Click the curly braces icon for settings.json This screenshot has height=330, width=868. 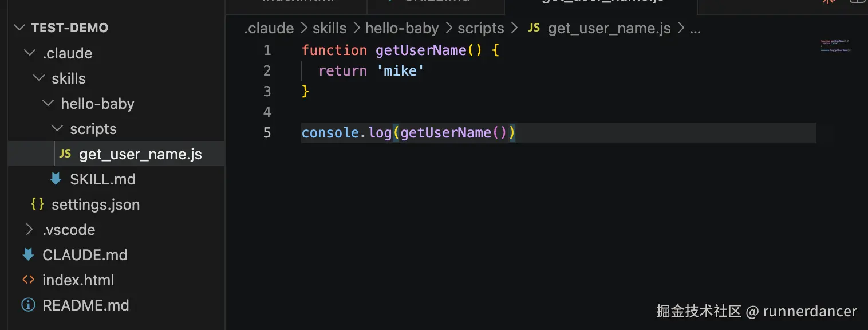click(x=37, y=204)
